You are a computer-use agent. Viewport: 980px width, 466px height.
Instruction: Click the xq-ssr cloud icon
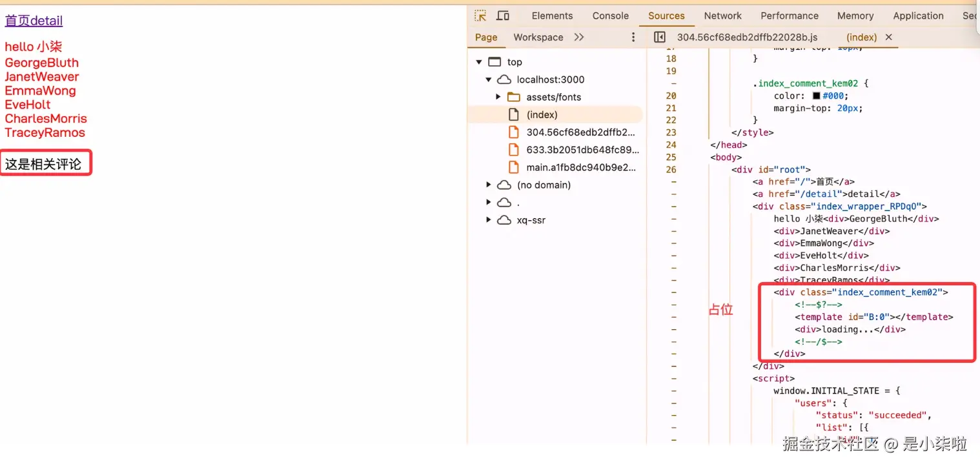[x=504, y=219]
